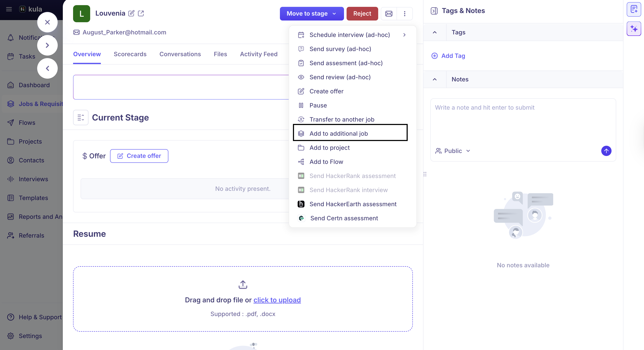
Task: Click the pencil icon next to Louvenia
Action: (x=131, y=13)
